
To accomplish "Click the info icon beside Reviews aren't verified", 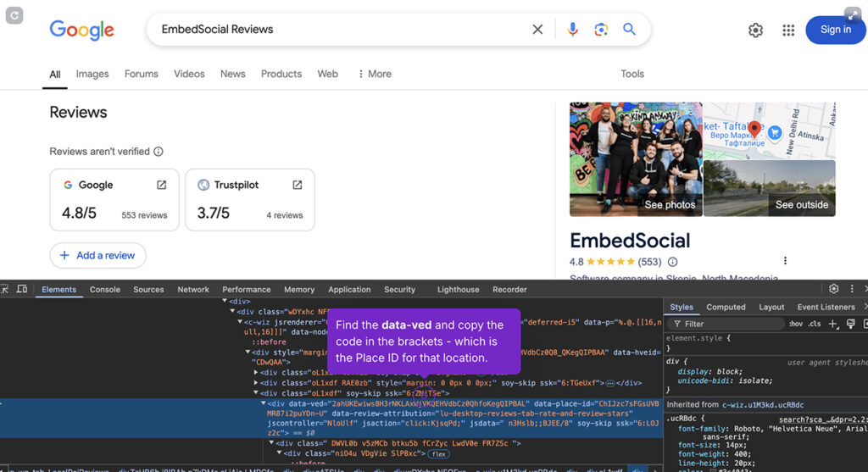I will (159, 152).
